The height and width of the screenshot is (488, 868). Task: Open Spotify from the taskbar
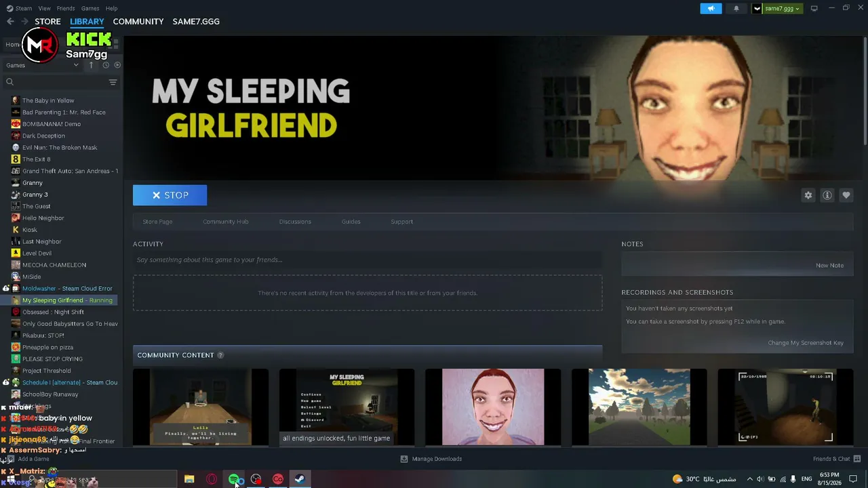(234, 479)
